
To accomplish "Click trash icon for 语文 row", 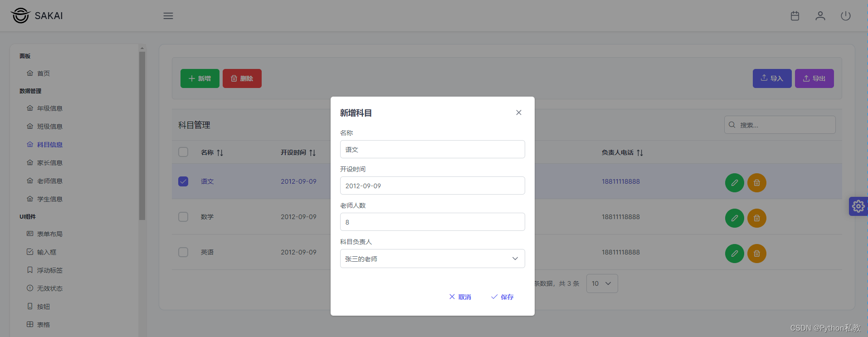I will pos(757,183).
